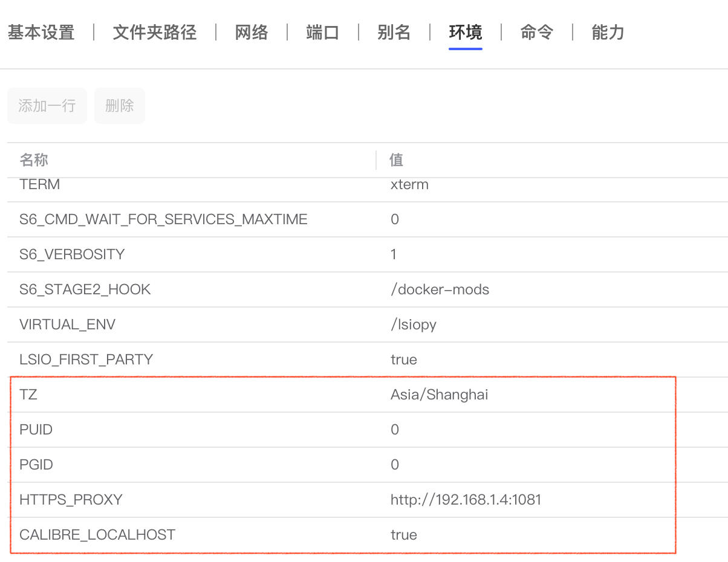Viewport: 728px width, 562px height.
Task: Select the CALIBRE_LOCALHOST variable
Action: coord(97,534)
